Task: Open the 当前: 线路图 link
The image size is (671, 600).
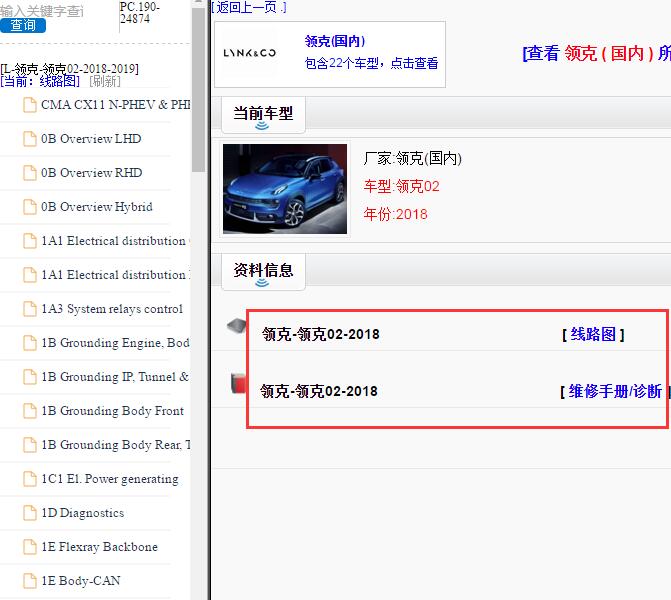Action: pos(40,81)
